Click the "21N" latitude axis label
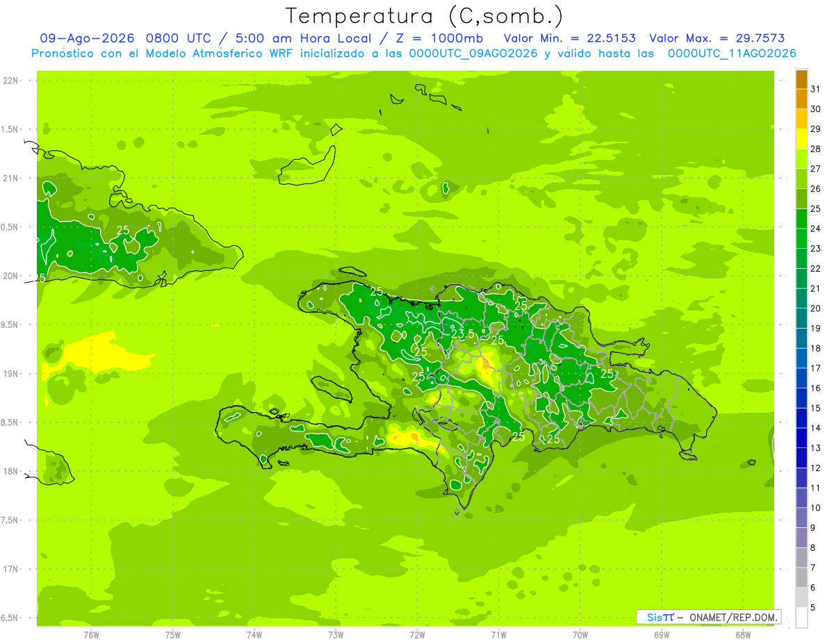The image size is (834, 644). coord(10,178)
